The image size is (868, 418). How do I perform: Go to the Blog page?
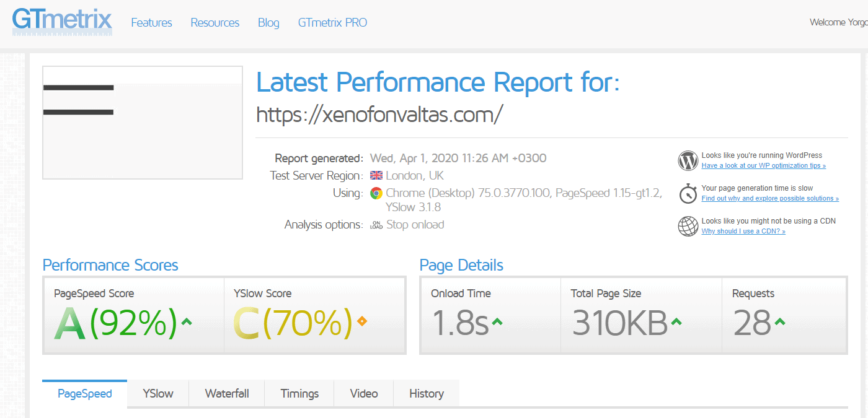(x=268, y=23)
